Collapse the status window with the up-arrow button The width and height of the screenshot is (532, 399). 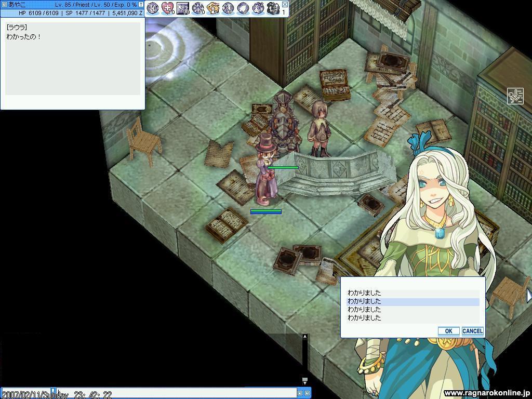141,5
